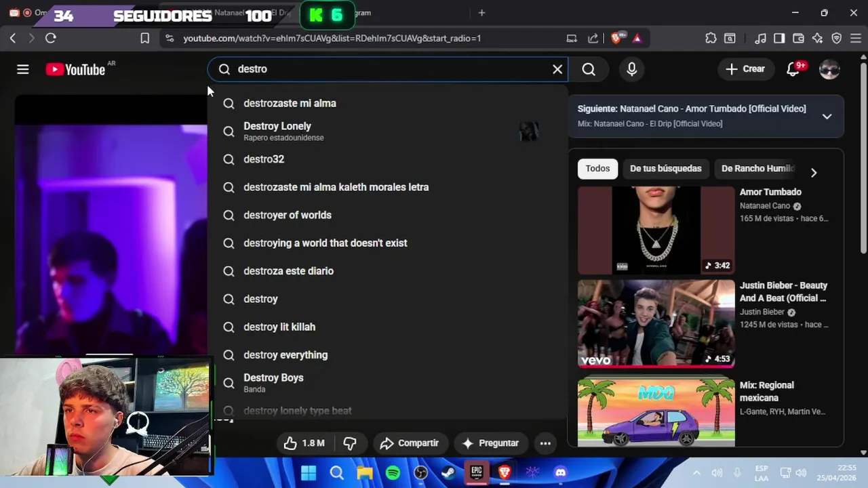Select the 'Todos' filter chip
Viewport: 868px width, 488px height.
coord(597,168)
